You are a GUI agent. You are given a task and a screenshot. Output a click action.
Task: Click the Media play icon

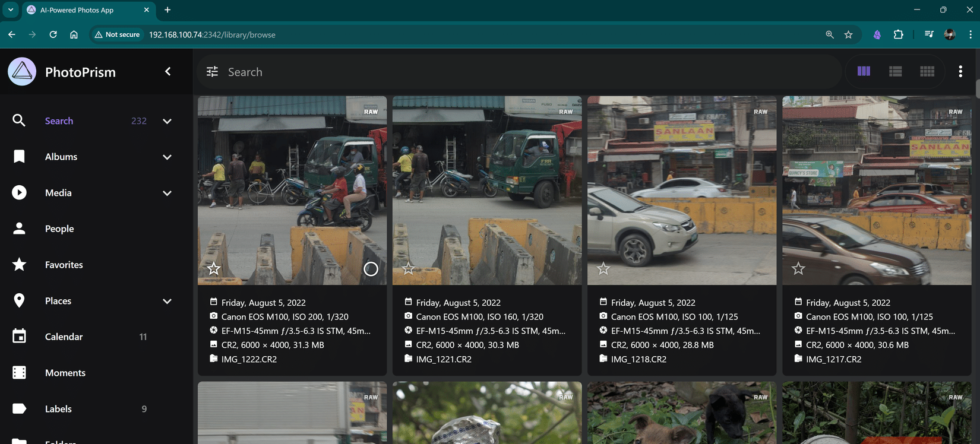[x=19, y=192]
